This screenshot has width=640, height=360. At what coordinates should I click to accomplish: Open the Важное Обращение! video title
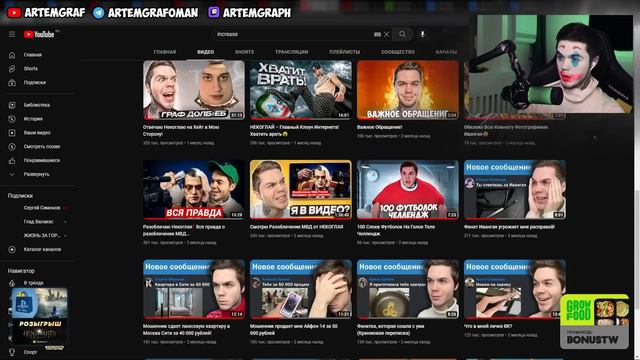380,127
